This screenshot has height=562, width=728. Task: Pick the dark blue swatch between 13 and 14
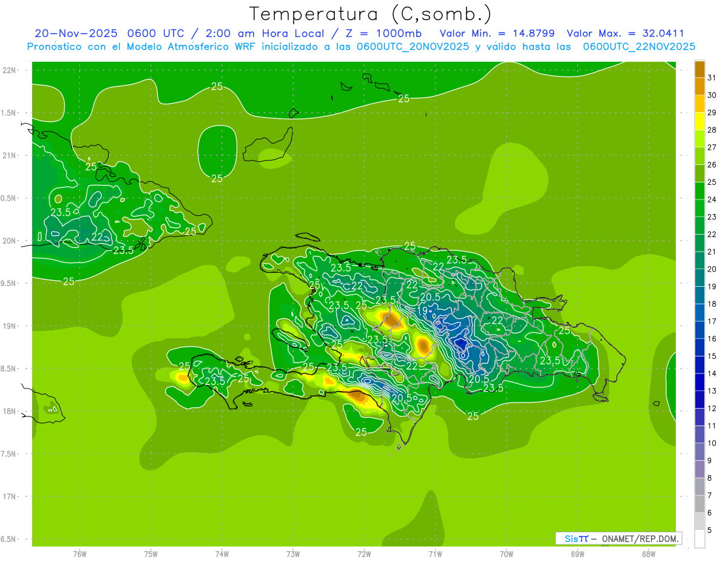coord(699,382)
